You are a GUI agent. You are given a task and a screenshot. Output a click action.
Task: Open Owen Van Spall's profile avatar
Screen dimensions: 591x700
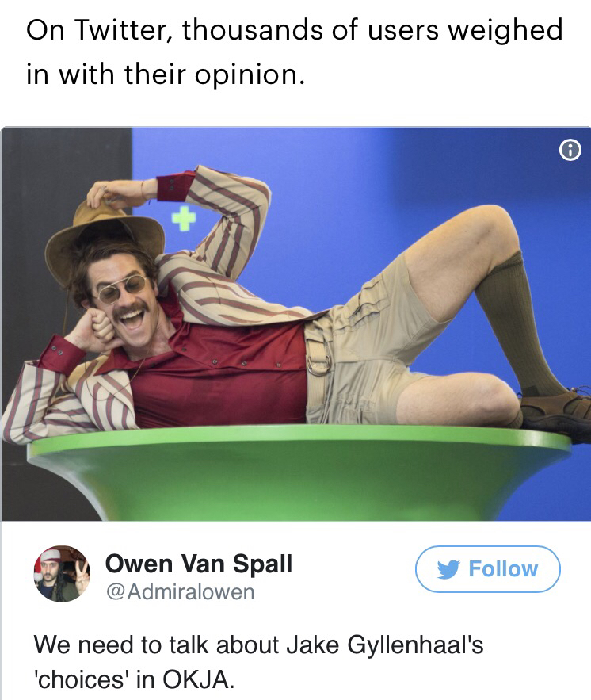62,574
